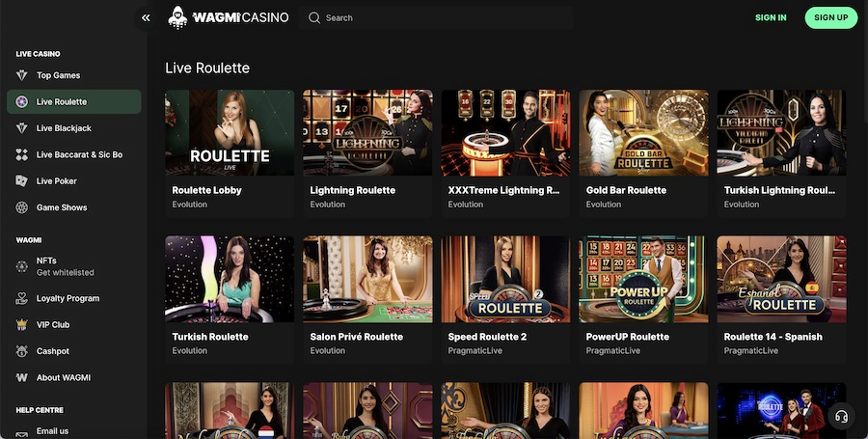Viewport: 868px width, 439px height.
Task: Click the Live Roulette wheel icon
Action: coord(21,102)
